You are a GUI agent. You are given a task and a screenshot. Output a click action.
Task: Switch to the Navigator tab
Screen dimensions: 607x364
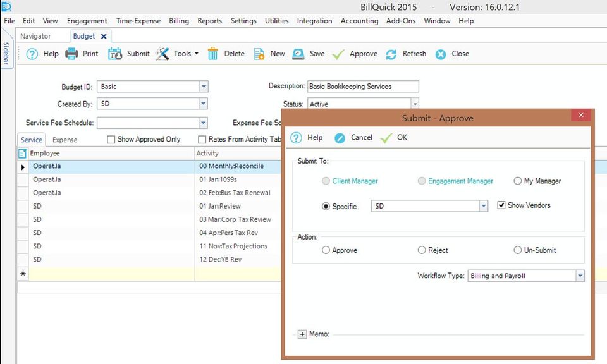coord(35,37)
